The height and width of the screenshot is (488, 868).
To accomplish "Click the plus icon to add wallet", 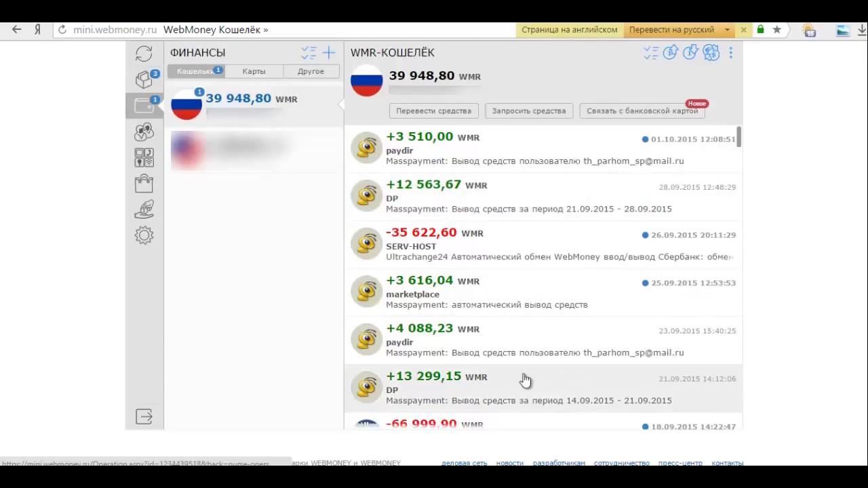I will click(329, 52).
